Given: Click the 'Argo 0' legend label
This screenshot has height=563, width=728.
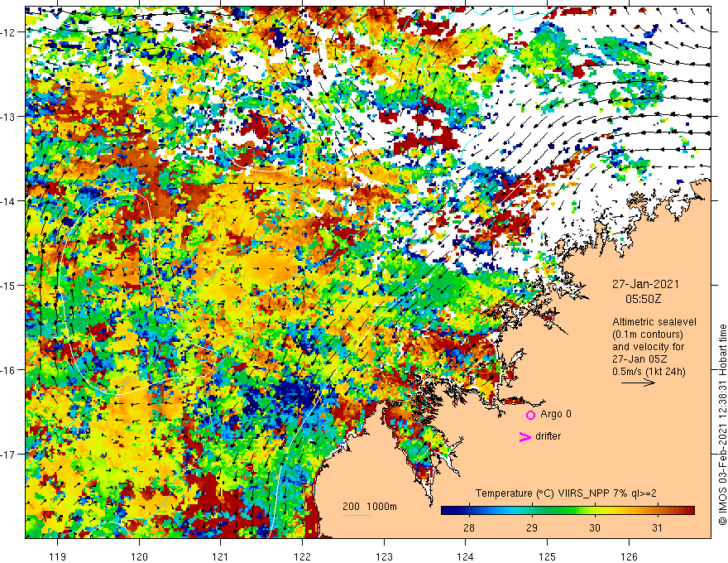Looking at the screenshot, I should [x=556, y=414].
